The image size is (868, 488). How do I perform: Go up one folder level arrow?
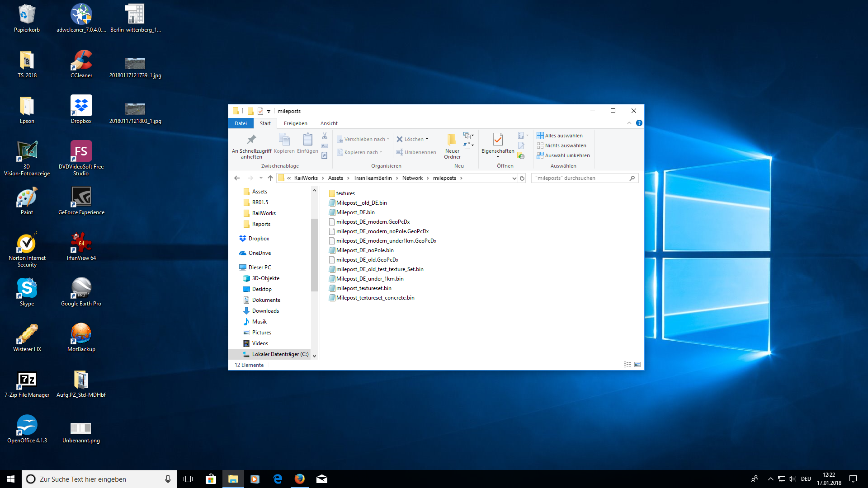click(x=270, y=178)
